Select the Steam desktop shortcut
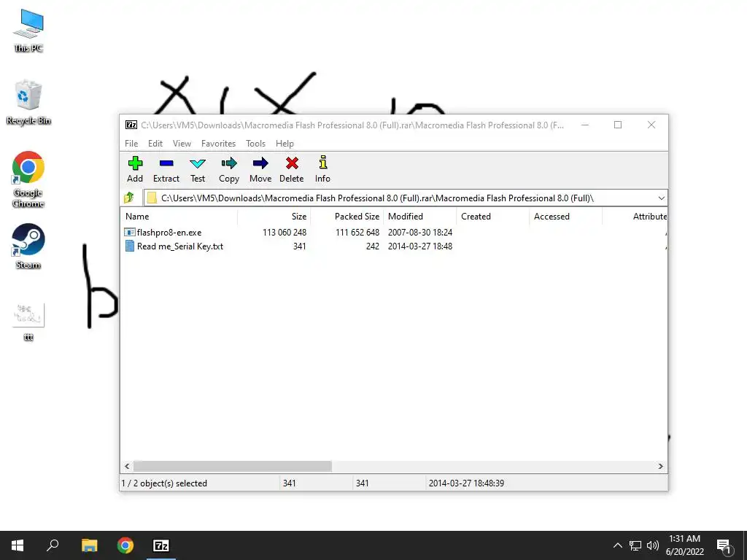 [x=28, y=246]
